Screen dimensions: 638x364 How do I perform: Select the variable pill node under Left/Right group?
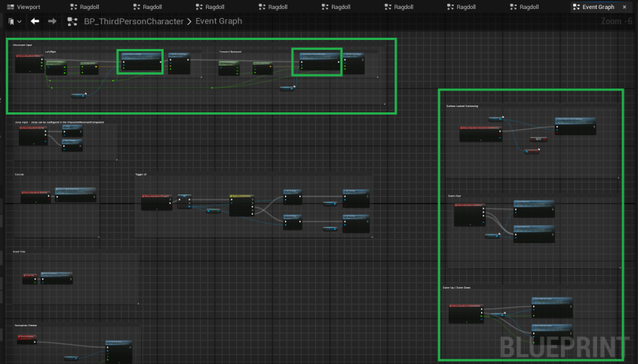pyautogui.click(x=79, y=95)
